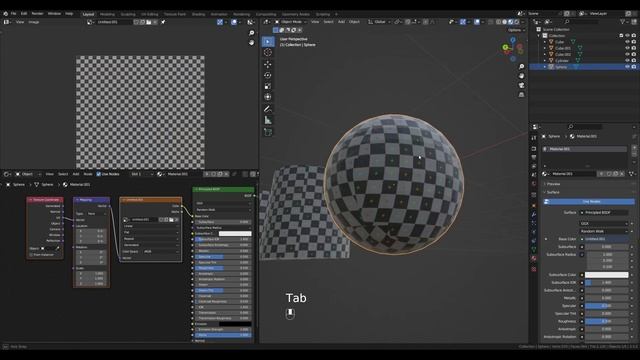The image size is (640, 360).
Task: Switch to the UV Editing workspace tab
Action: pos(149,14)
